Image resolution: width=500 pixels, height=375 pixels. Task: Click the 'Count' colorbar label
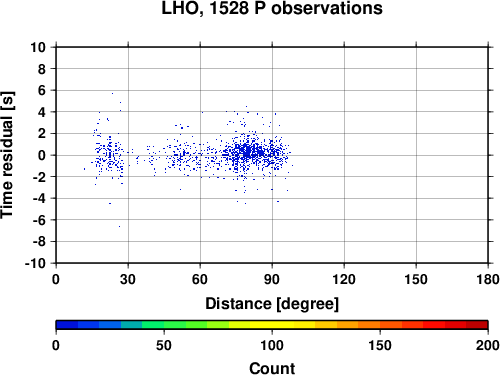tap(272, 368)
